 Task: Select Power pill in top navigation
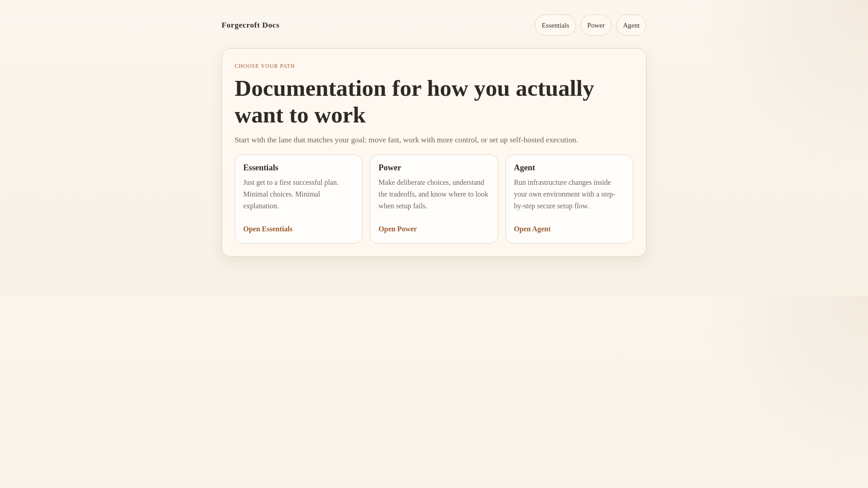[596, 25]
